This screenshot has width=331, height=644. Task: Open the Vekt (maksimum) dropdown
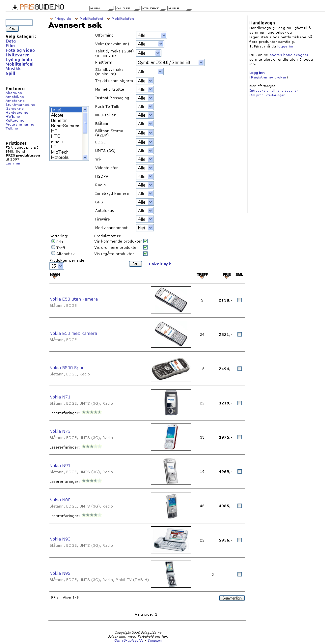coord(150,44)
